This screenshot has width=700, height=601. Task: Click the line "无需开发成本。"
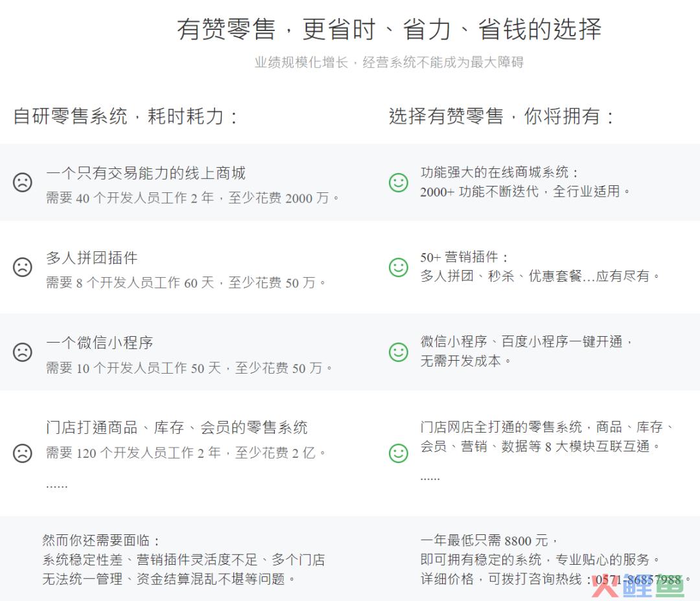[466, 361]
